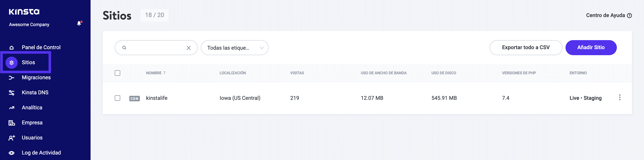
Task: Open the Usuarios section
Action: [32, 137]
